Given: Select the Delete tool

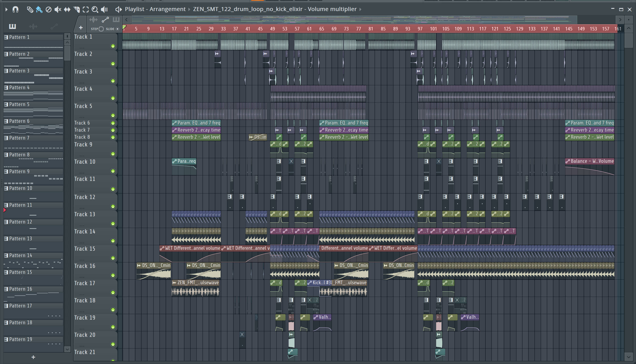Looking at the screenshot, I should [x=49, y=9].
